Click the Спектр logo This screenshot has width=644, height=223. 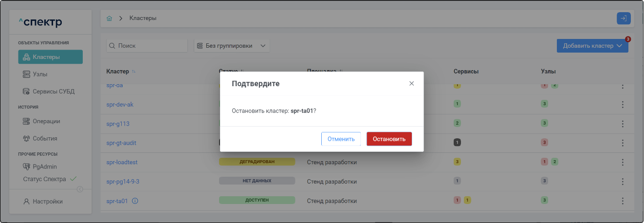40,22
